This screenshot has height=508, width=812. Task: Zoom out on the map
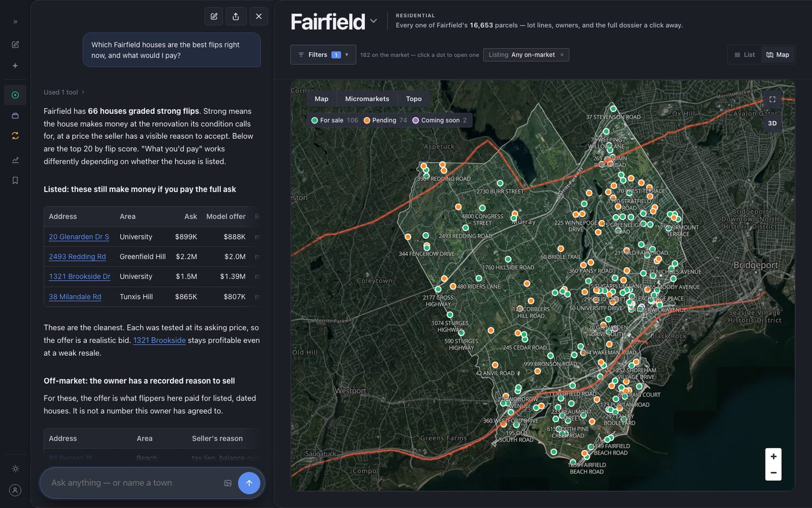(x=773, y=473)
